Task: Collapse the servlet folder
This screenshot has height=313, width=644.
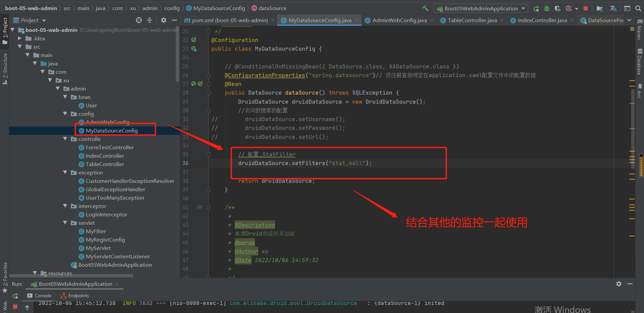Action: tap(65, 223)
